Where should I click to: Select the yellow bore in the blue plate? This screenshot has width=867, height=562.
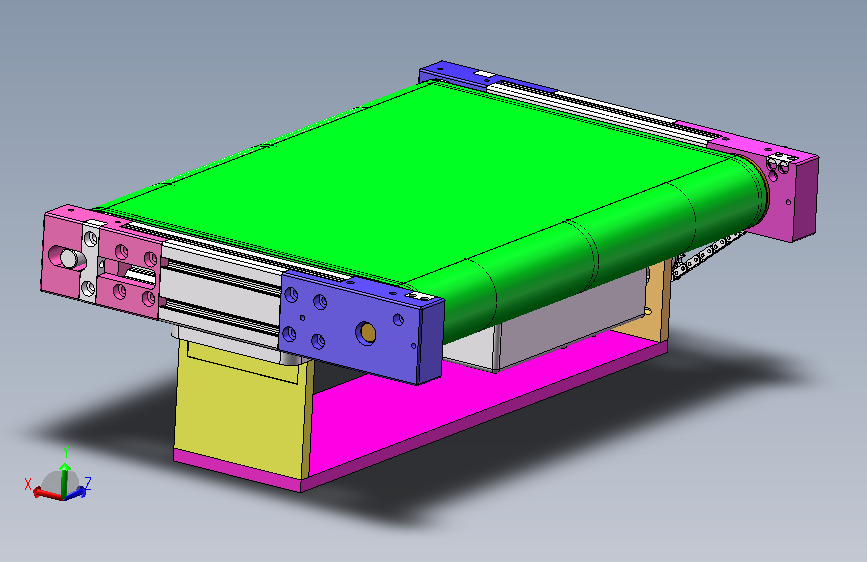click(x=366, y=333)
